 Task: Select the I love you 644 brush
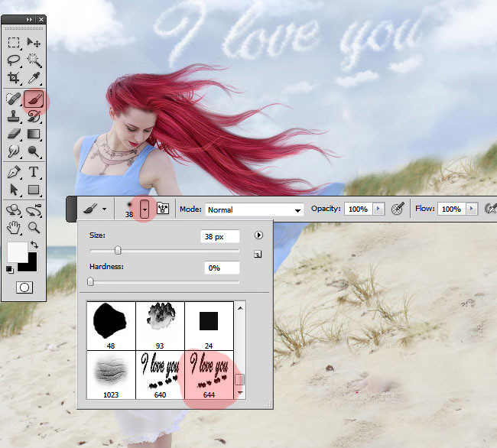(x=209, y=375)
